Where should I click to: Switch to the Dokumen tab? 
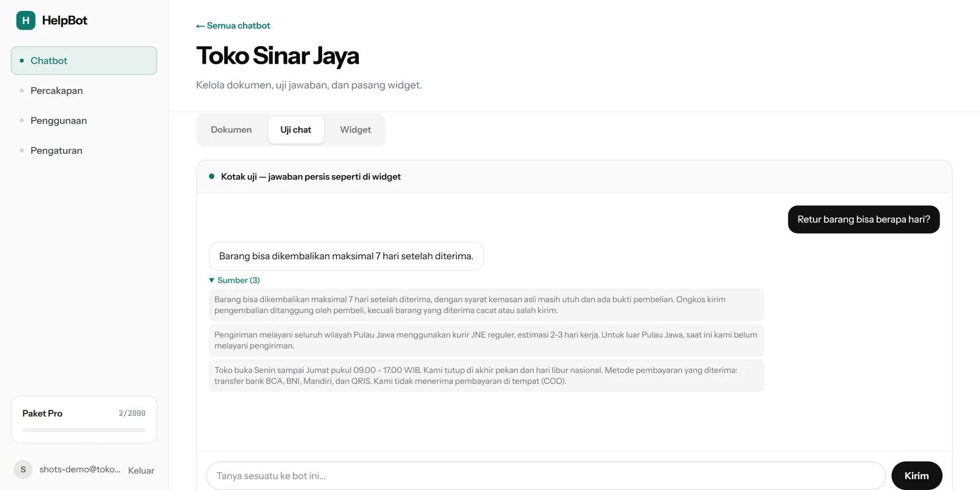coord(232,130)
